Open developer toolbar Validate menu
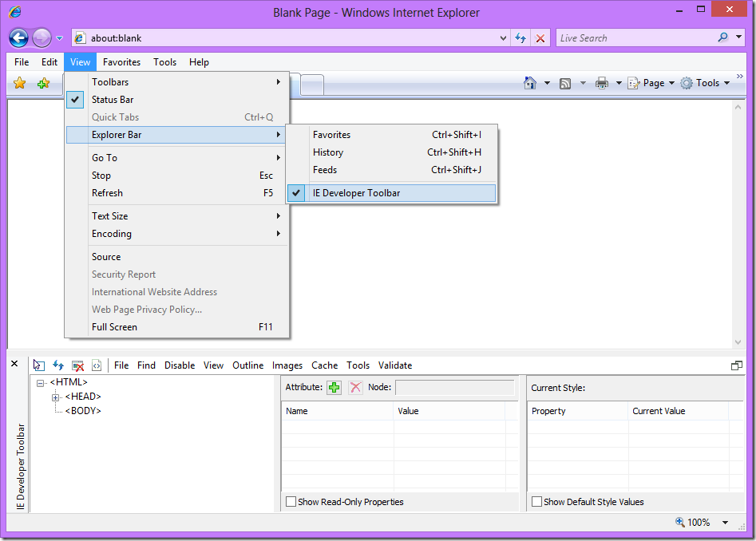 point(395,365)
